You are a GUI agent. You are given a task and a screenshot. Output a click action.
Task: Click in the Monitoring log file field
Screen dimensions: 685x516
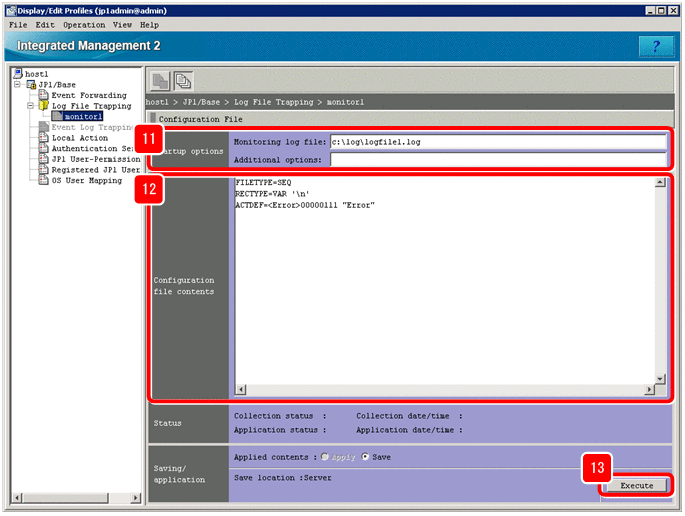(x=498, y=142)
